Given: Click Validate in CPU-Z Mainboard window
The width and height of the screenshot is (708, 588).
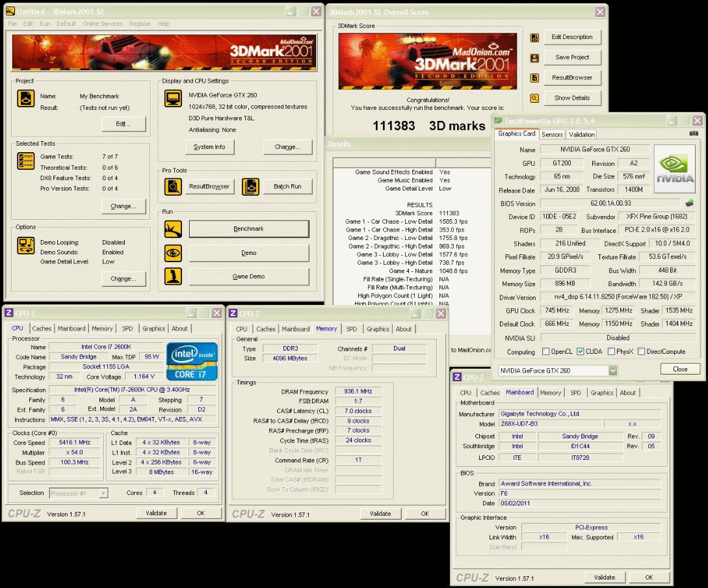Looking at the screenshot, I should [605, 577].
